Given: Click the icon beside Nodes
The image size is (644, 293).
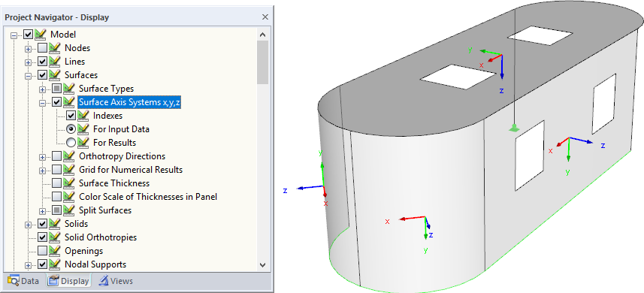Looking at the screenshot, I should coord(55,48).
